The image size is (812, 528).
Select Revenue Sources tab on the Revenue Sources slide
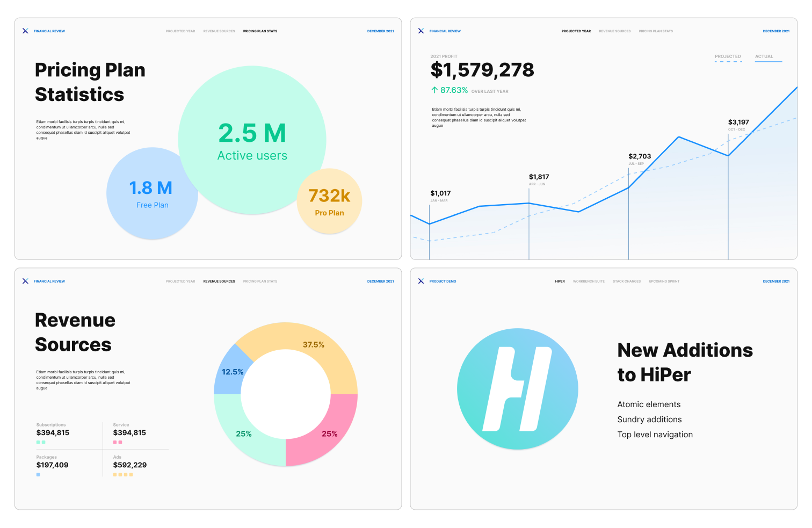click(x=219, y=281)
